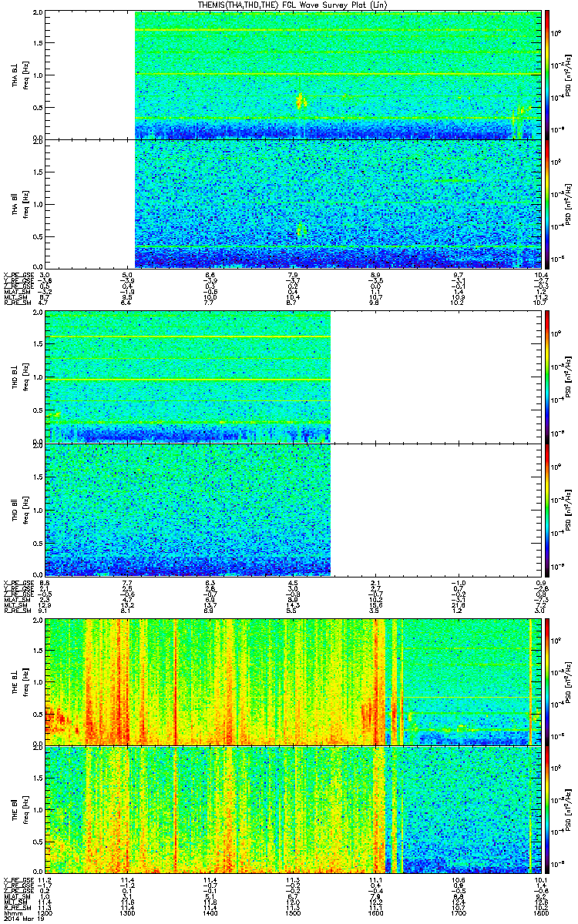Click the THEMIS FGL Wave Survey Plot title
The height and width of the screenshot is (924, 578).
291,5
